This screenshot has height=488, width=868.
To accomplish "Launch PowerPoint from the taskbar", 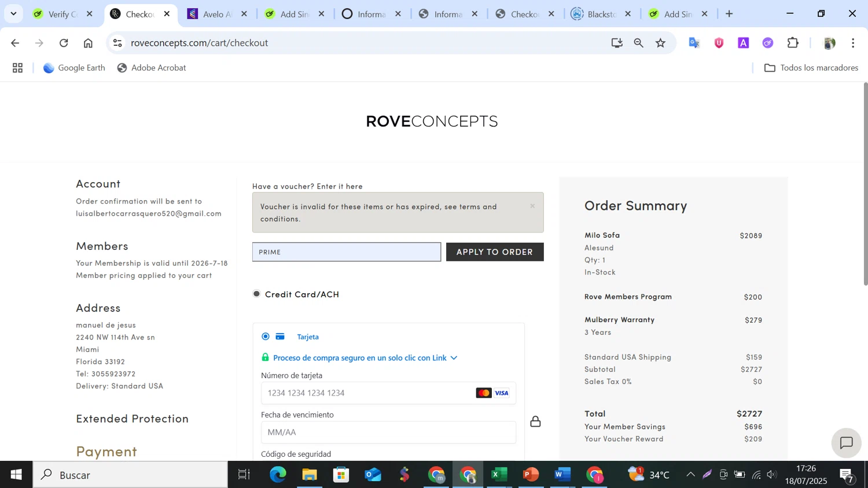I will (530, 475).
